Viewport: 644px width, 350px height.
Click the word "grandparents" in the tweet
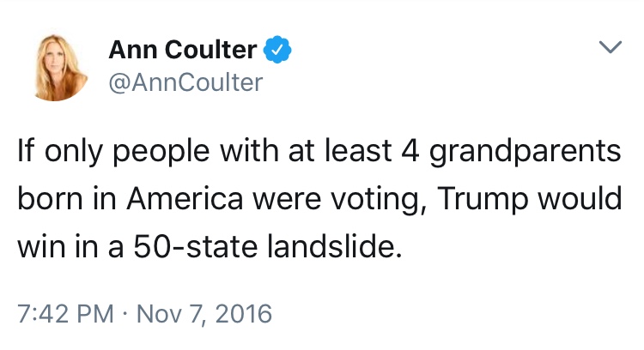coord(525,152)
